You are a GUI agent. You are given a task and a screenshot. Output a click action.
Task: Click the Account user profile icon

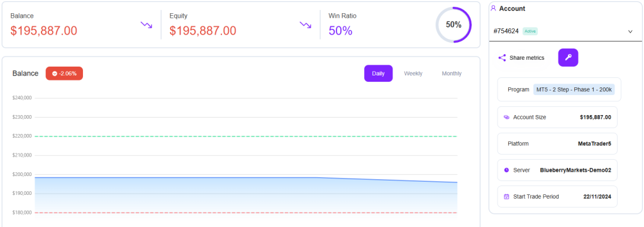(493, 8)
